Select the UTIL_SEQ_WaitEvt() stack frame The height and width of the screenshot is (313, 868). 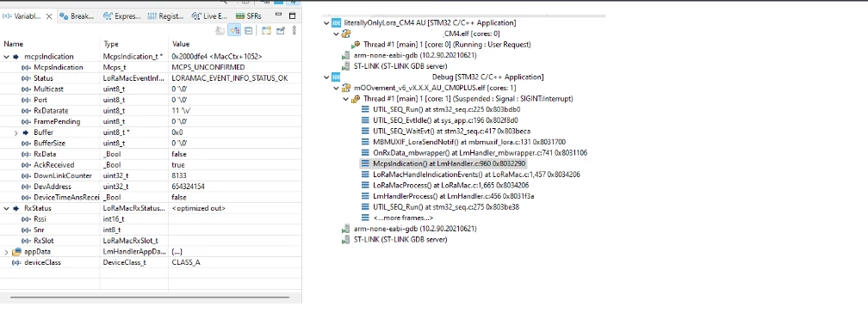pyautogui.click(x=446, y=131)
